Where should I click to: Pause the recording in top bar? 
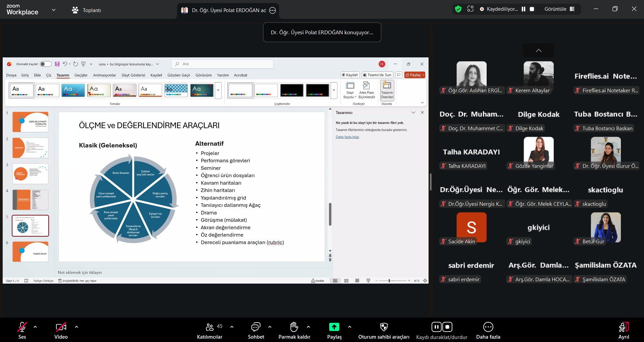pos(524,9)
